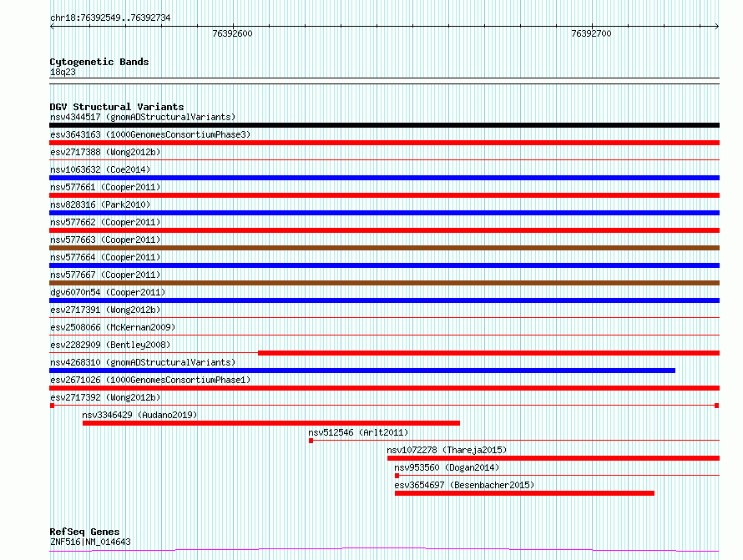Select nsv577663 (Cooper2011) label

(105, 240)
